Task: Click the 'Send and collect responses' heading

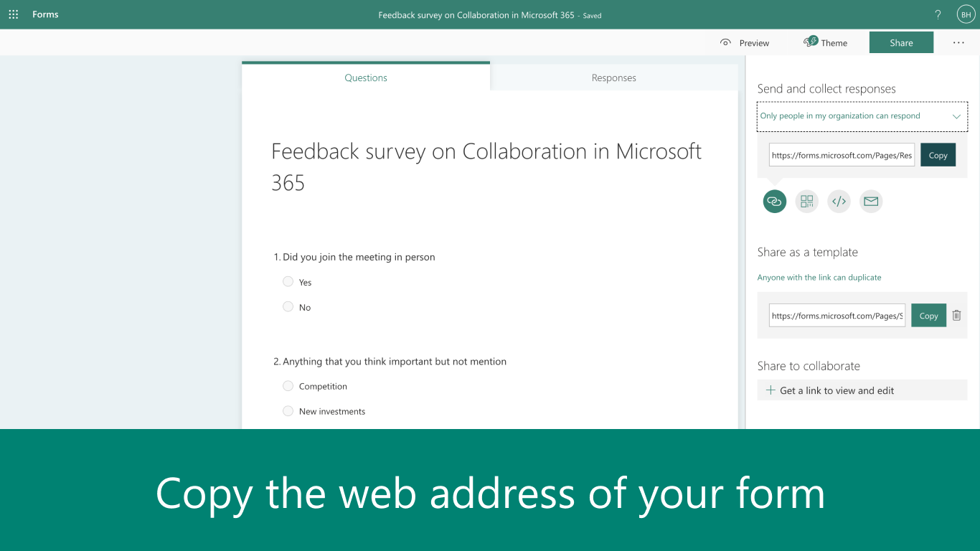Action: [826, 89]
